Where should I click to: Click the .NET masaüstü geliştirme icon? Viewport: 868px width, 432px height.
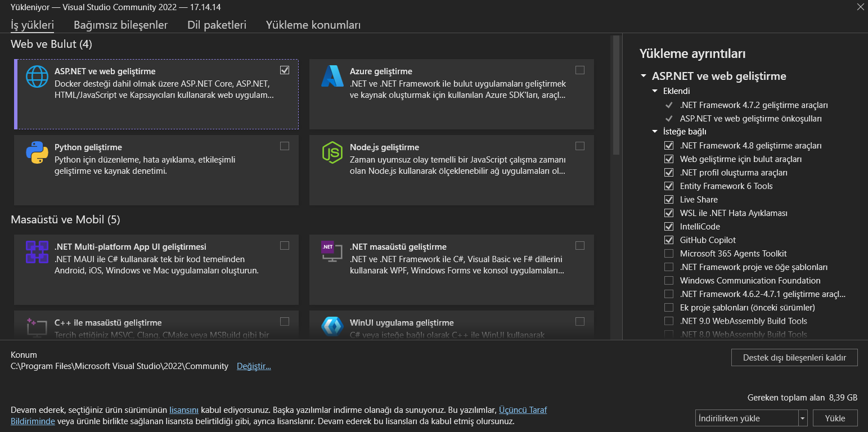[332, 251]
